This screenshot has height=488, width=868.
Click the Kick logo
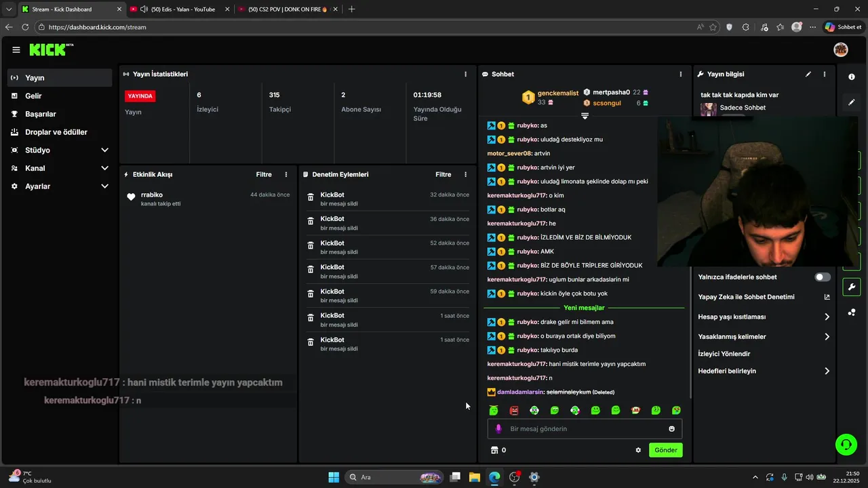[51, 49]
